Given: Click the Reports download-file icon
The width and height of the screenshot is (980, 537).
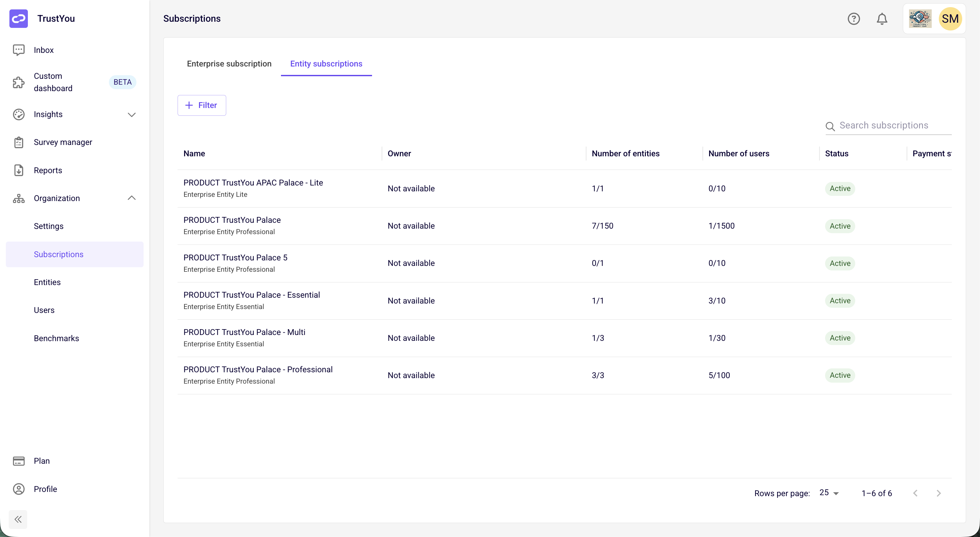Looking at the screenshot, I should click(x=19, y=171).
